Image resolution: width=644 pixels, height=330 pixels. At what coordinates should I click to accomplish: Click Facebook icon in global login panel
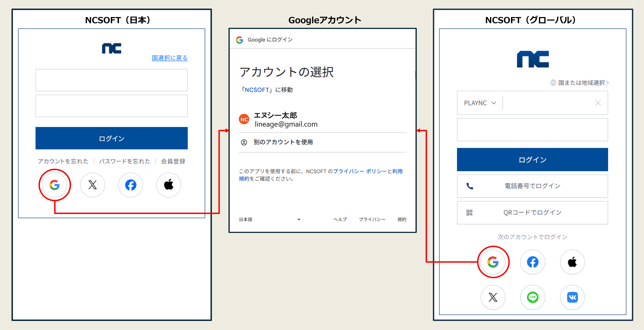tap(532, 262)
